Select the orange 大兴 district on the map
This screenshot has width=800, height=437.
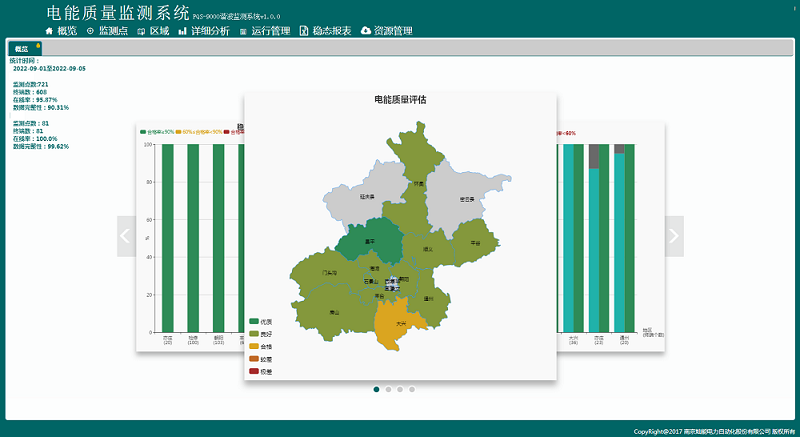coord(400,324)
